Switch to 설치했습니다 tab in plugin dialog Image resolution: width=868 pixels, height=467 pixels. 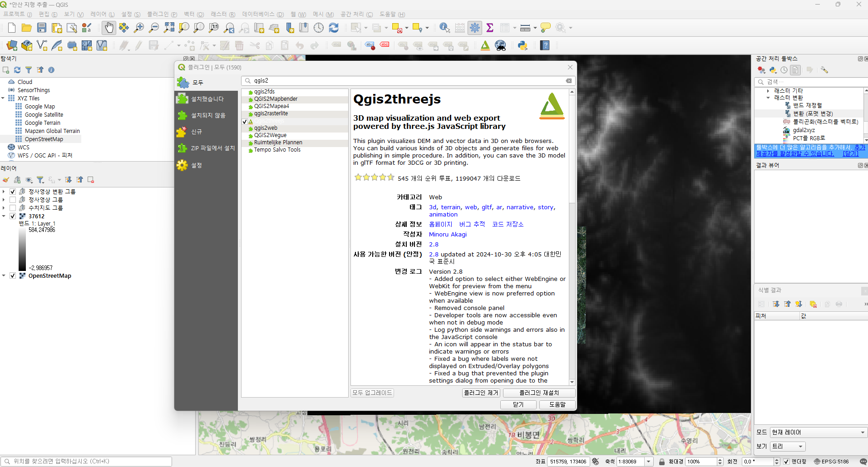(x=207, y=99)
